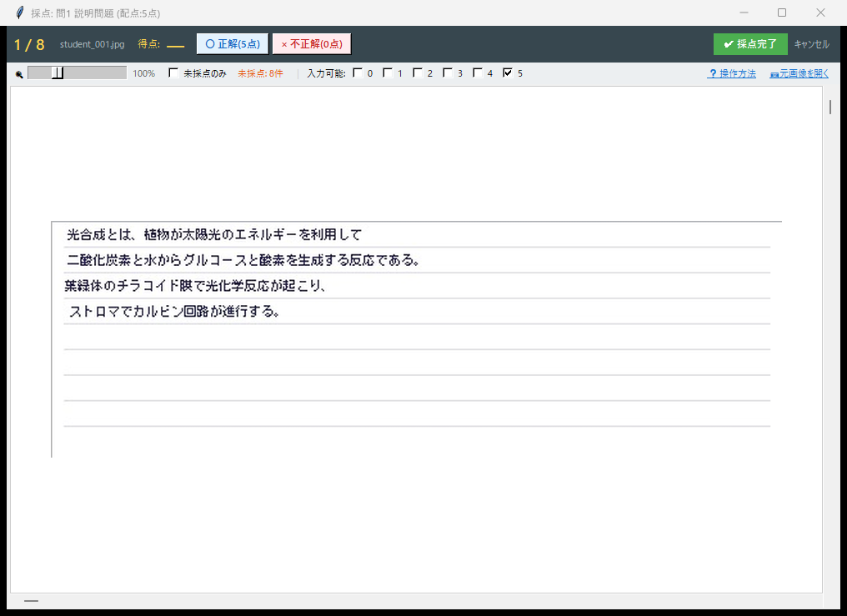Maximize the grading window
Viewport: 847px width, 616px height.
coord(782,13)
